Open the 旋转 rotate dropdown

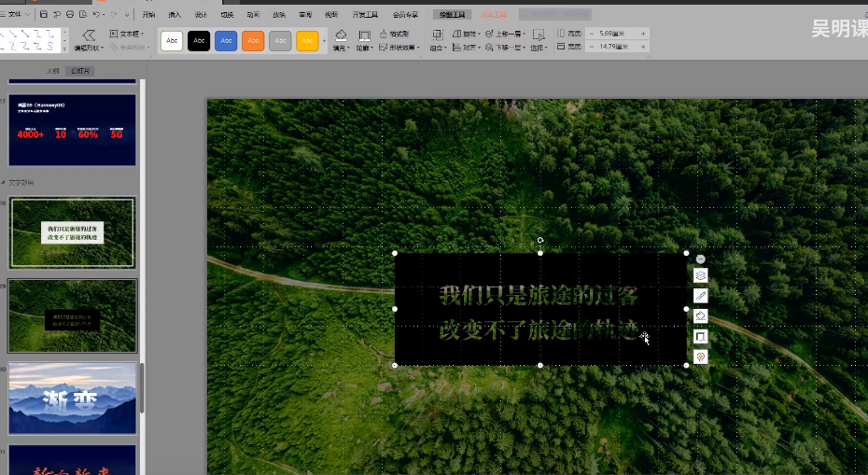[x=467, y=34]
